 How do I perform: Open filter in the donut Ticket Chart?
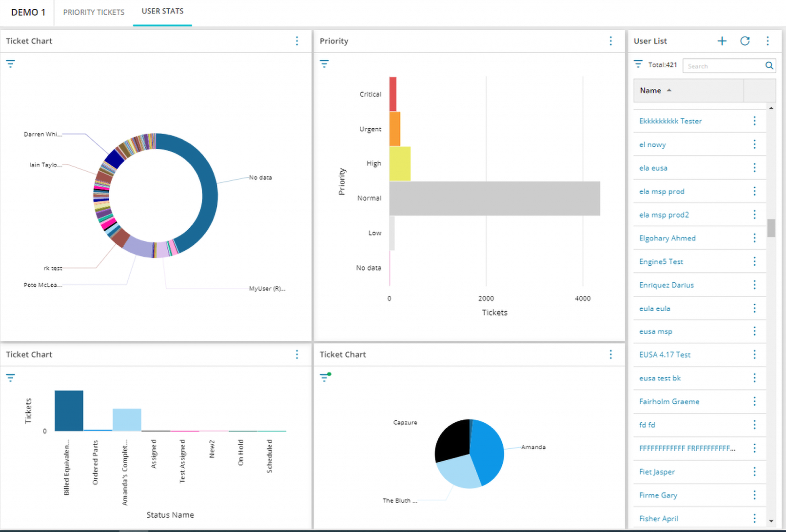tap(10, 64)
